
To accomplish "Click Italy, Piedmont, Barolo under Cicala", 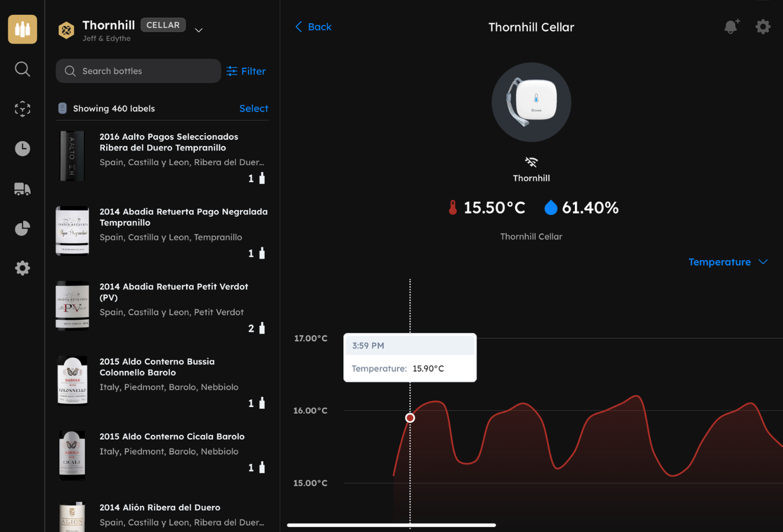I will (x=169, y=451).
